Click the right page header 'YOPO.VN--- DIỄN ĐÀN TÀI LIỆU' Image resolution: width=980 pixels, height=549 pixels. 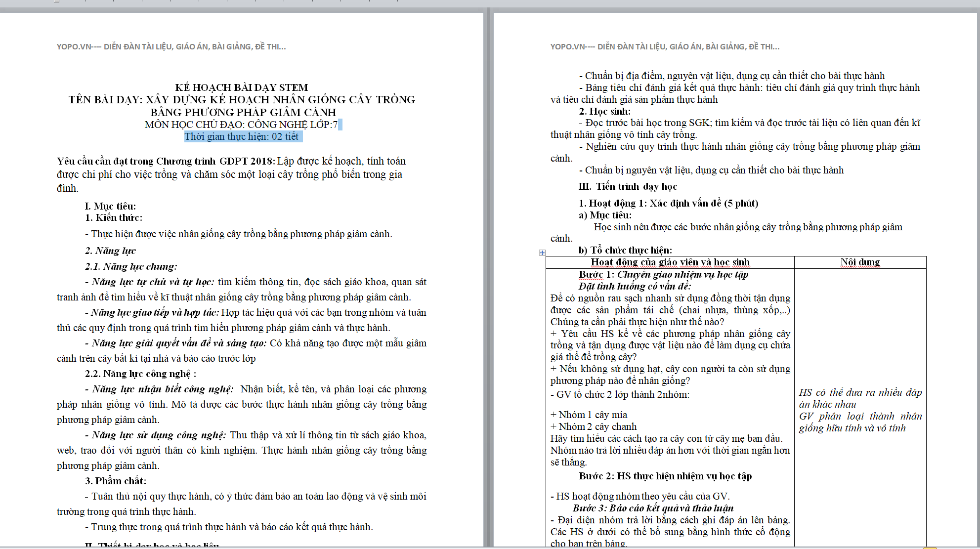coord(665,46)
